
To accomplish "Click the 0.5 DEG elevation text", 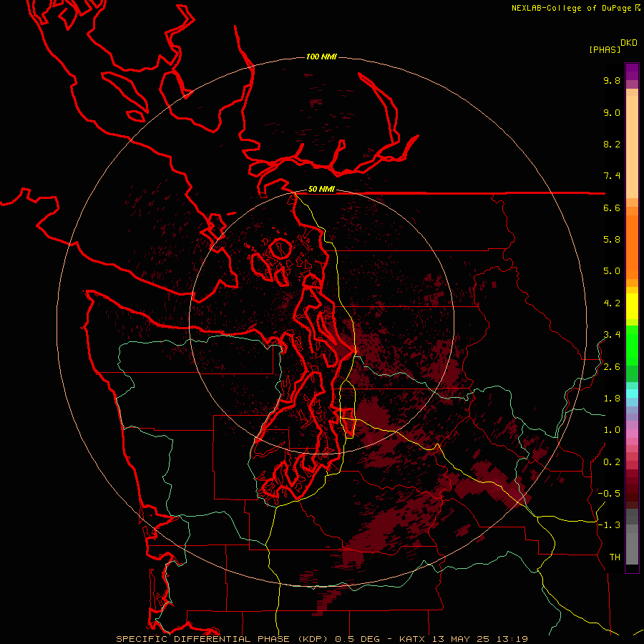I will coord(356,639).
